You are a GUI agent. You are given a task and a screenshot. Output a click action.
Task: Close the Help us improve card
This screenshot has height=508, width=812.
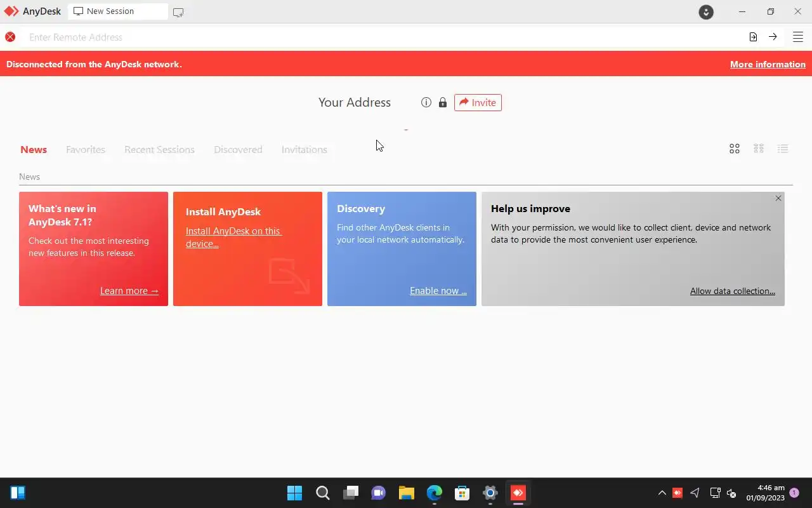778,198
